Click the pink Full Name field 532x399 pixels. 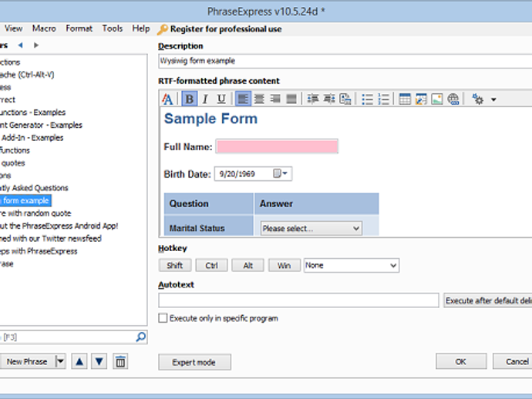click(x=277, y=146)
